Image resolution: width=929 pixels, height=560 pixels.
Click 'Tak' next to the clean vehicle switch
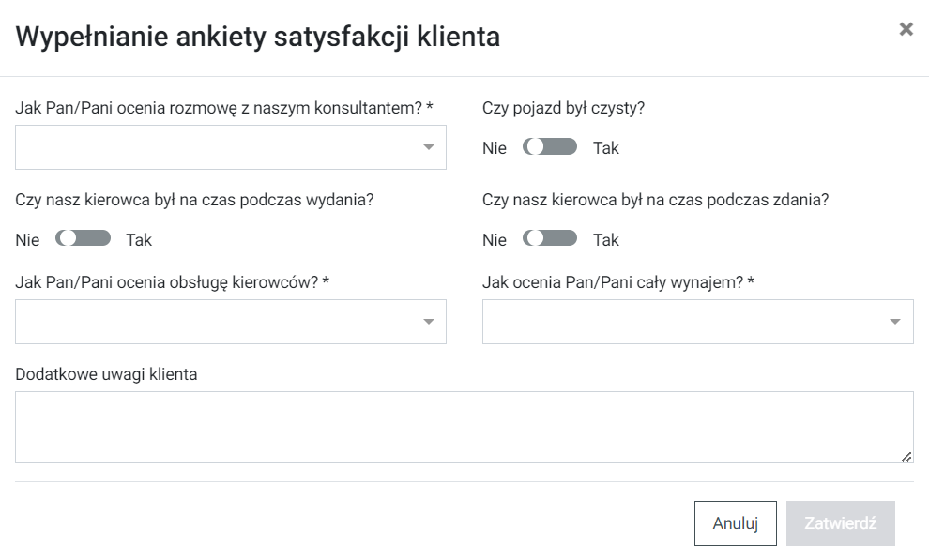pyautogui.click(x=606, y=148)
